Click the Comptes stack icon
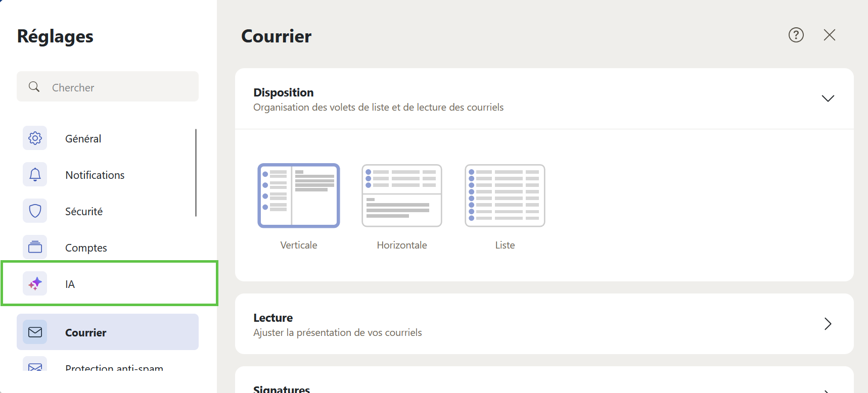 [35, 247]
